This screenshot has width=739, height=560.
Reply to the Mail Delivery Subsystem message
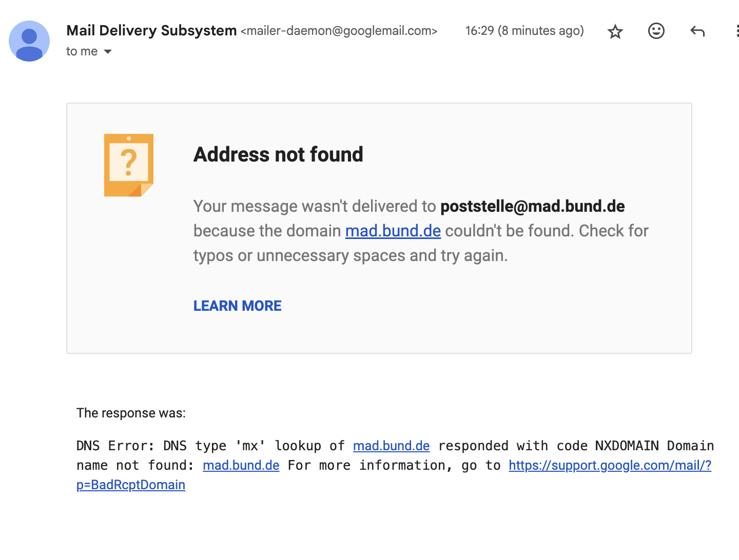point(697,31)
